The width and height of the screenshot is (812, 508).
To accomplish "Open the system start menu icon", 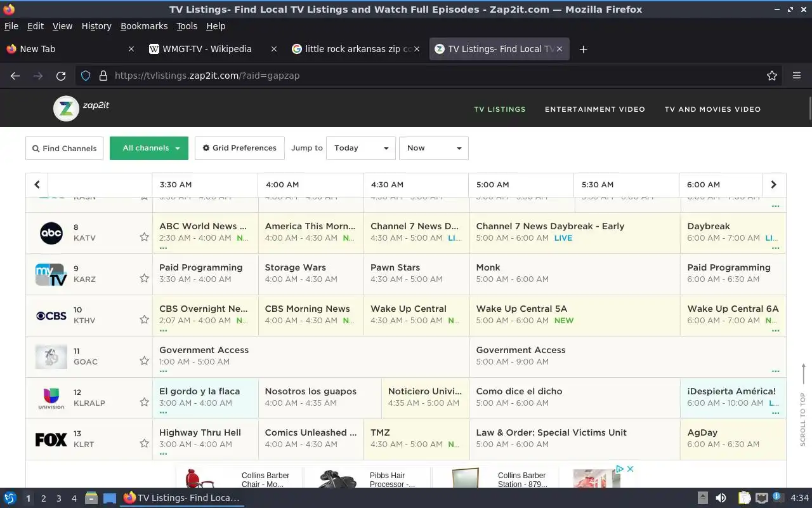I will (x=10, y=498).
